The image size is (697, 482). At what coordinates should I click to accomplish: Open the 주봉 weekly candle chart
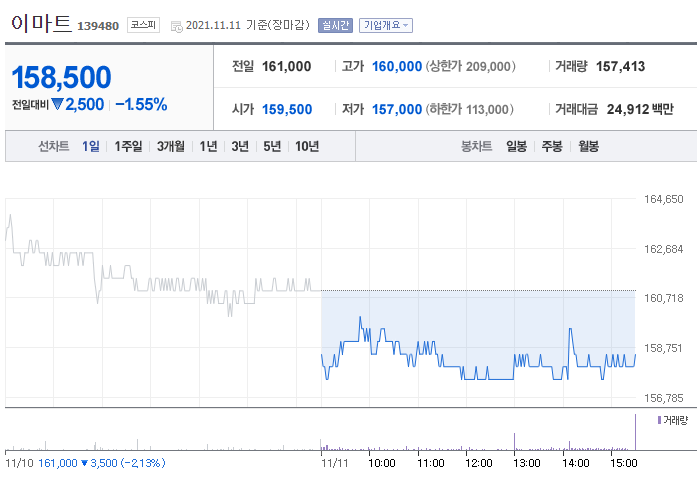[552, 146]
